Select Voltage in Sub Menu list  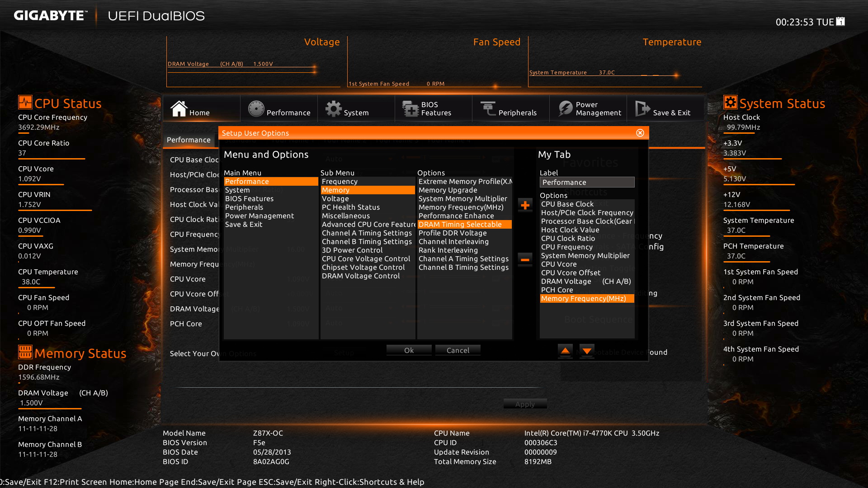368,198
